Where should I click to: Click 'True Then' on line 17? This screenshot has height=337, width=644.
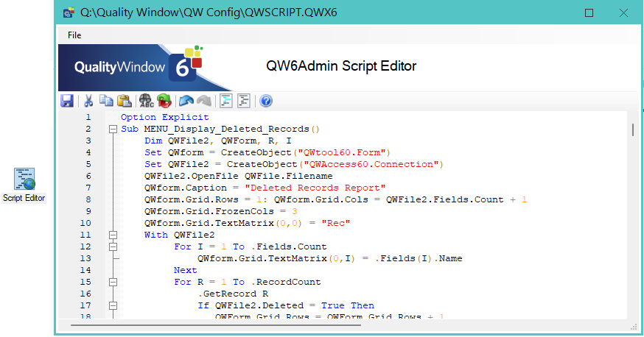[348, 305]
